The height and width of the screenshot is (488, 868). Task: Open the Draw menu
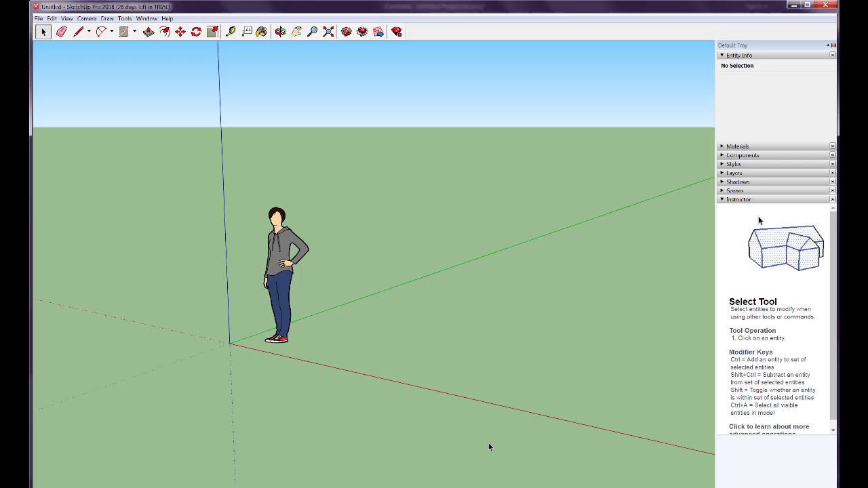pos(107,18)
